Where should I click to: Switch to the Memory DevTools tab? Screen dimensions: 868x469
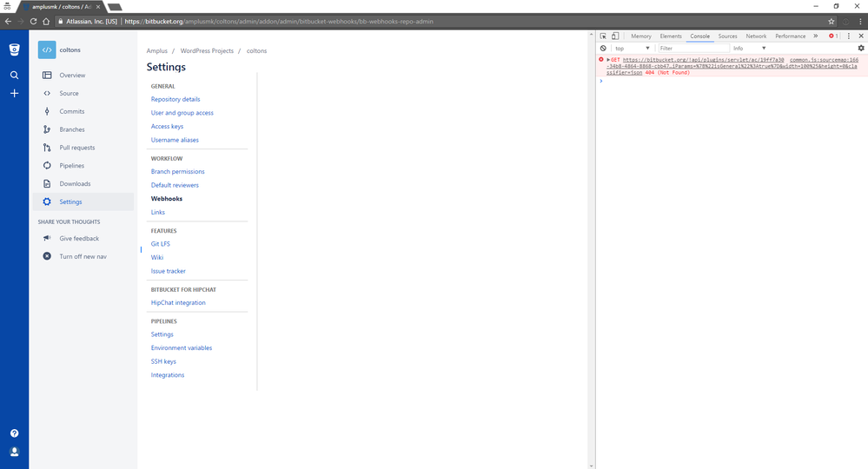point(641,36)
